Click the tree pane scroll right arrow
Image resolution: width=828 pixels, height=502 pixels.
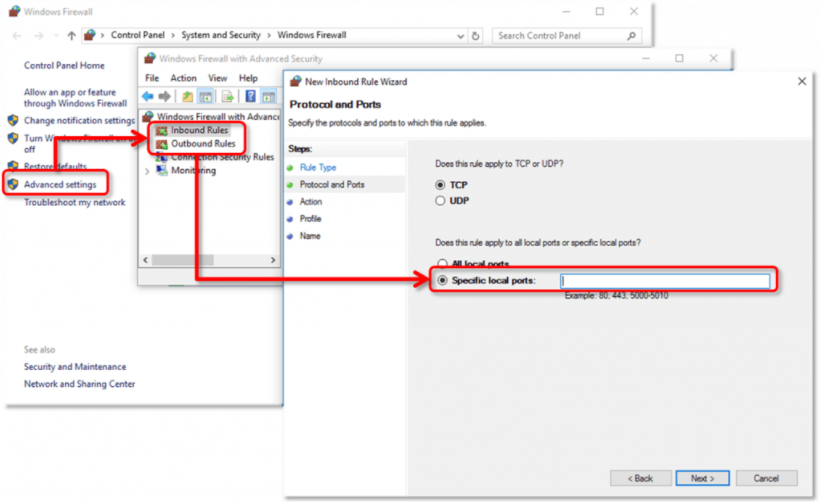point(272,260)
